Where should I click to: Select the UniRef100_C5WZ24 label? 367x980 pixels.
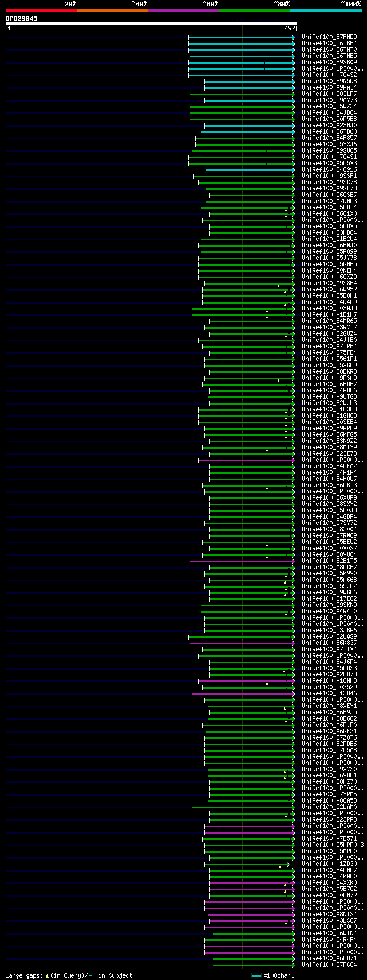coord(329,106)
